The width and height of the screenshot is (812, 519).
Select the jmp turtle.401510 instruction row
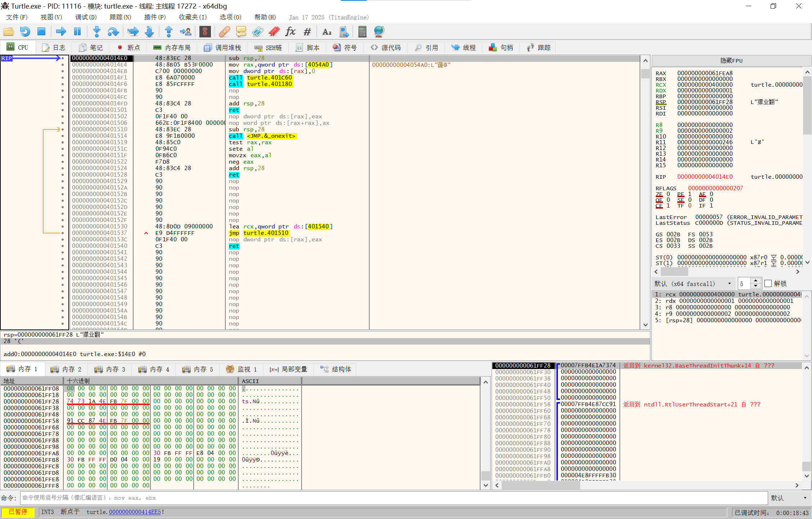(x=355, y=233)
